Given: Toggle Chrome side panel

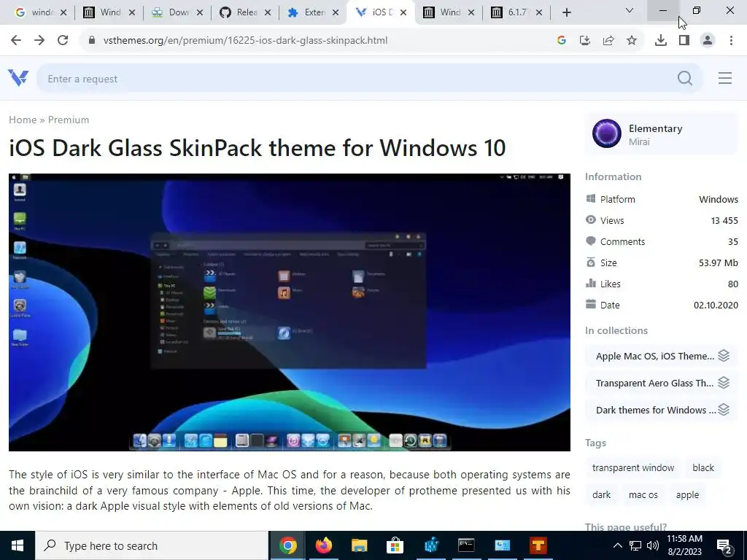Looking at the screenshot, I should tap(684, 41).
